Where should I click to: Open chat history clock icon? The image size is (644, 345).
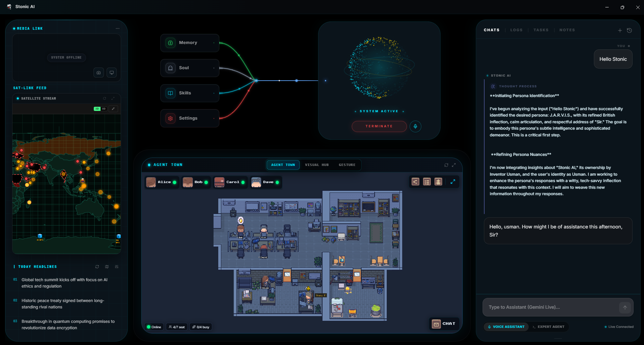pyautogui.click(x=630, y=31)
